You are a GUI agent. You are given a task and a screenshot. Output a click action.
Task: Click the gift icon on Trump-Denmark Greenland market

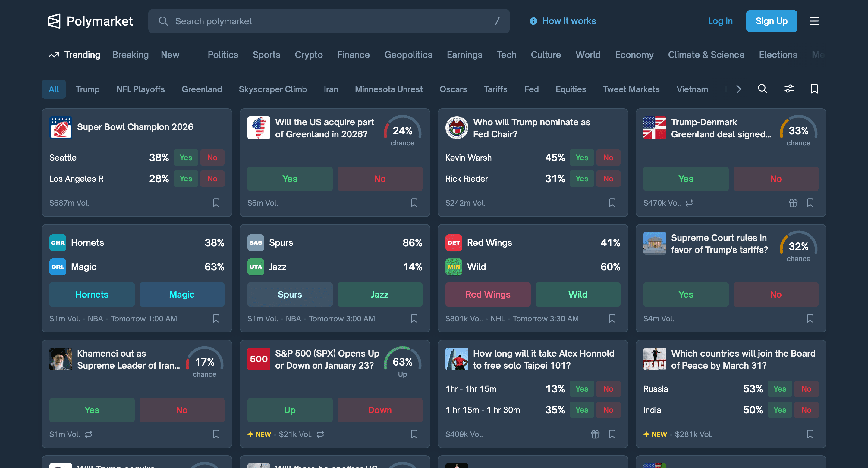[x=793, y=203]
